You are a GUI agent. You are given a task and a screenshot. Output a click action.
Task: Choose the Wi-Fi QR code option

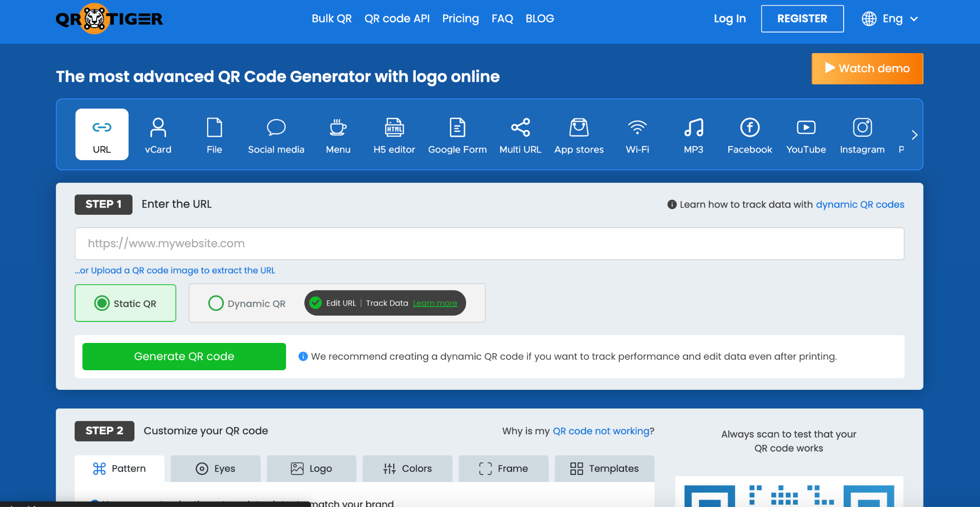(636, 134)
